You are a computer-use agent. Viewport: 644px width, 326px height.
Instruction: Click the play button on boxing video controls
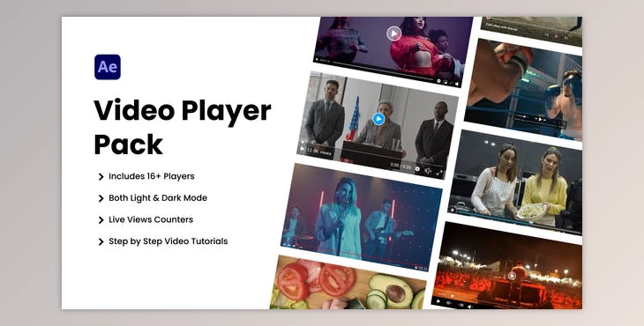pos(541,120)
